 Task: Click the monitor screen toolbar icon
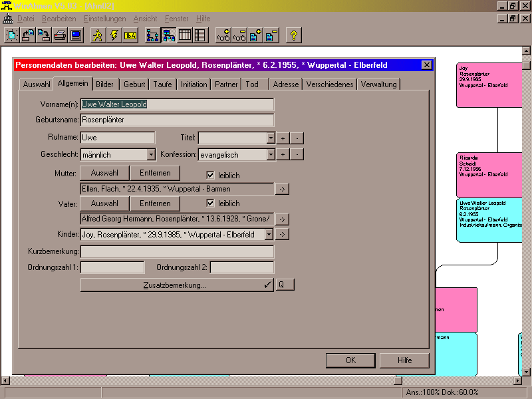tap(76, 35)
